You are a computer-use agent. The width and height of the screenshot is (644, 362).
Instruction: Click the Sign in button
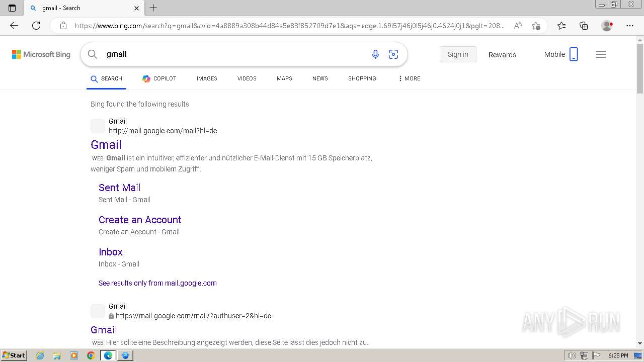coord(458,54)
